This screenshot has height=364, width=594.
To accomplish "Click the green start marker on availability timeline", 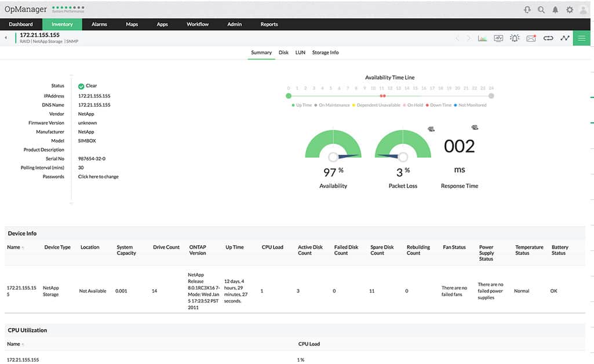I will tap(289, 96).
